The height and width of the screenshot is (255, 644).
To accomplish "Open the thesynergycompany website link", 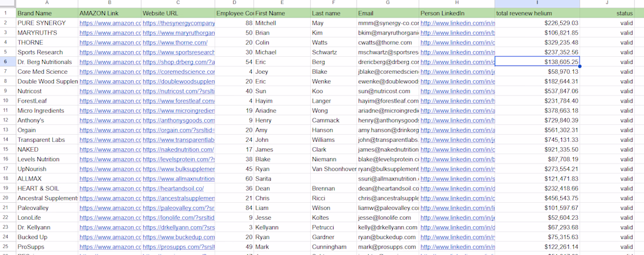I will pos(179,23).
